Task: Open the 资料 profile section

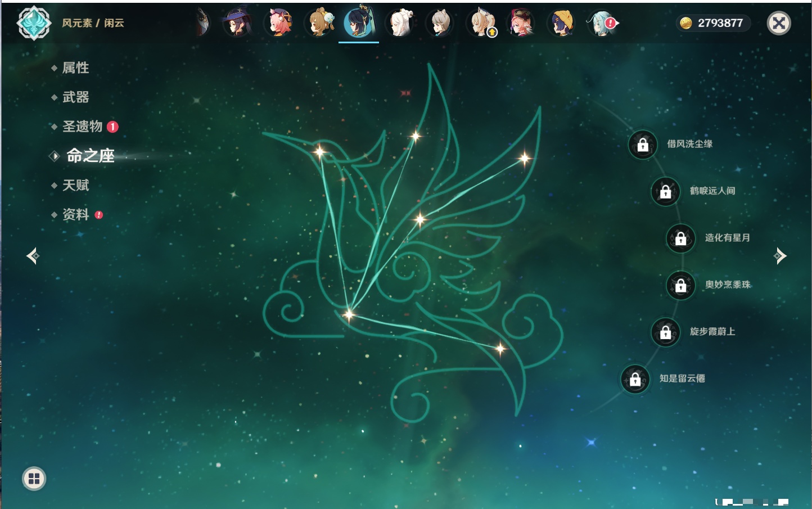Action: pyautogui.click(x=75, y=215)
